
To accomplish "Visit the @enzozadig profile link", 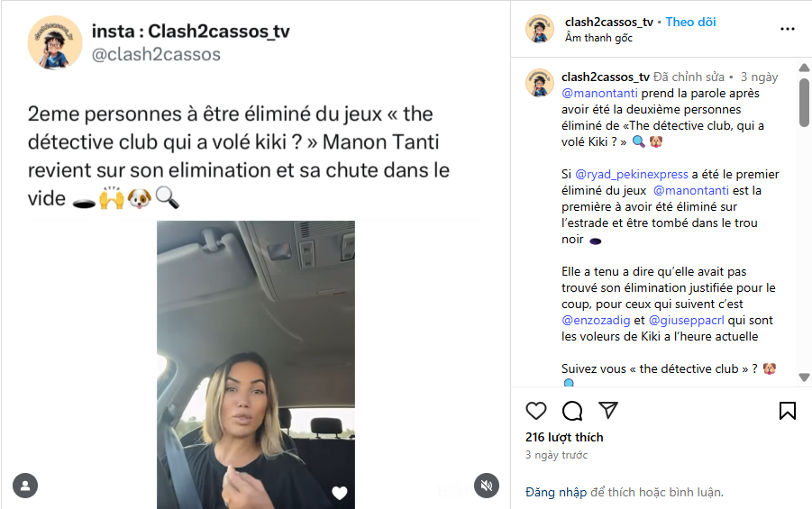I will tap(596, 321).
